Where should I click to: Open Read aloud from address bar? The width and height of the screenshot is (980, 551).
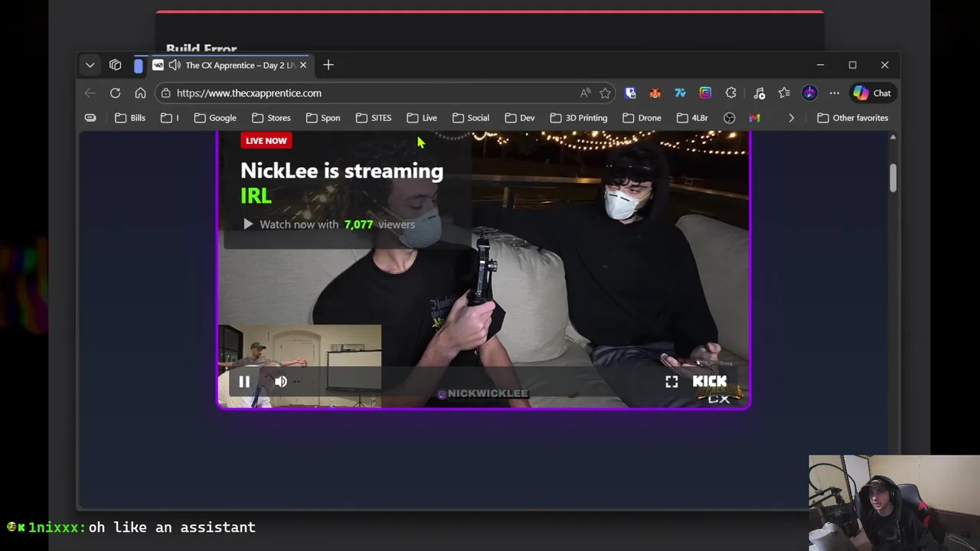[x=585, y=93]
